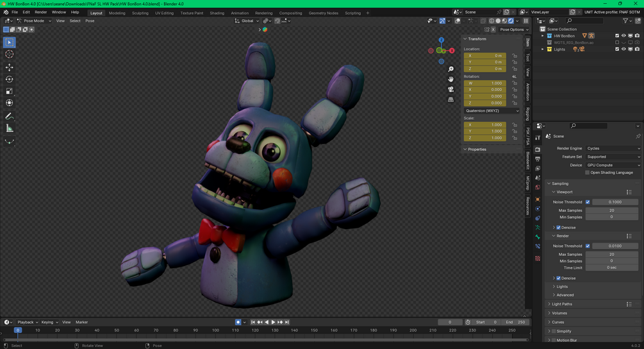Select the Move tool

click(x=10, y=67)
